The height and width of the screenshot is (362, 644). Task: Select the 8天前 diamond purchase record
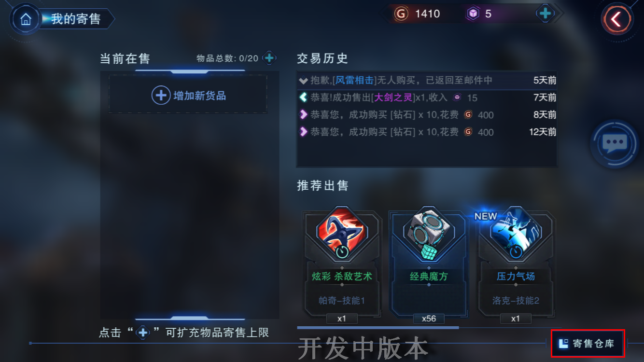427,115
